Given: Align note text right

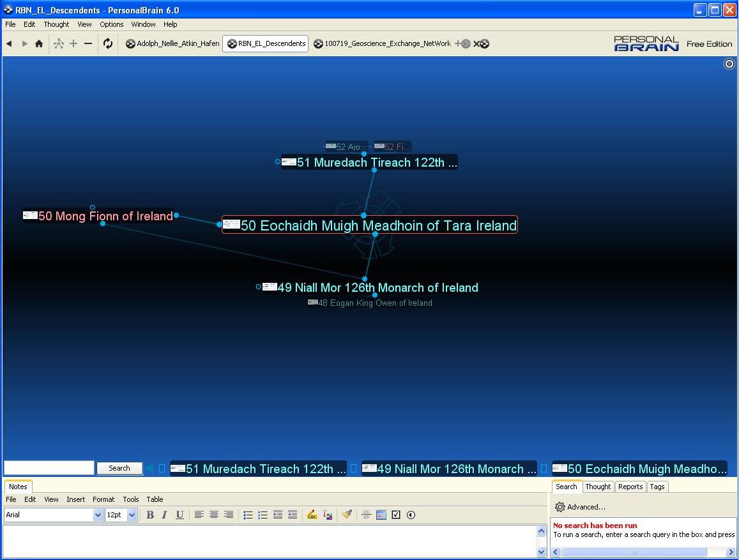Looking at the screenshot, I should (229, 515).
